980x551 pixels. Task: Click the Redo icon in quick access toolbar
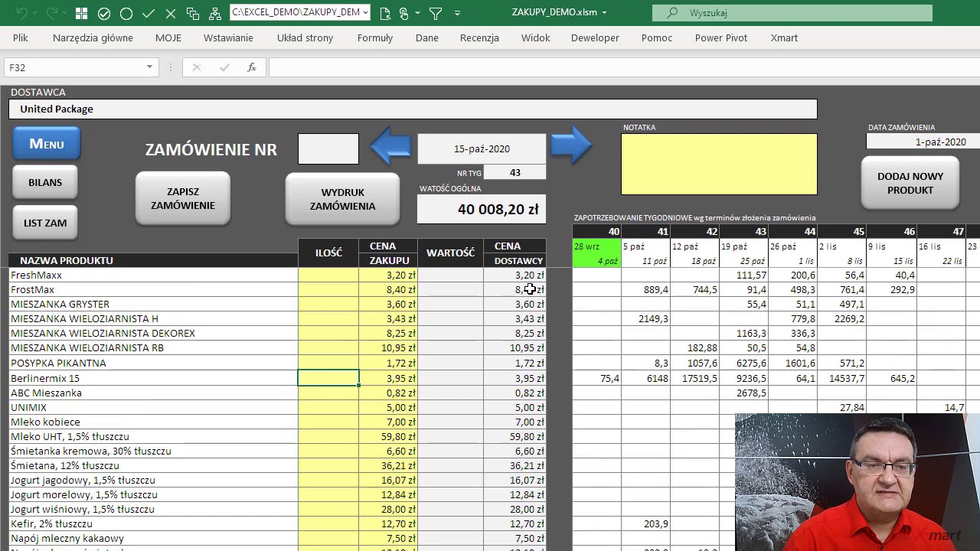(53, 13)
